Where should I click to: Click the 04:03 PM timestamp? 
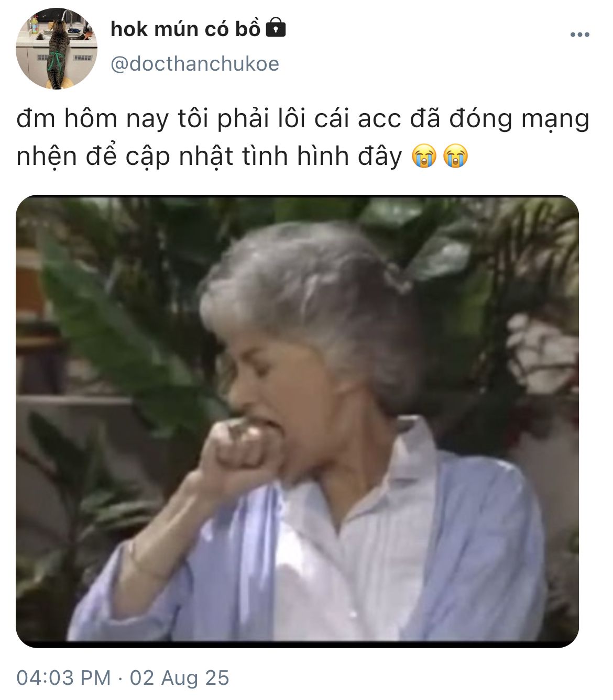tap(64, 677)
